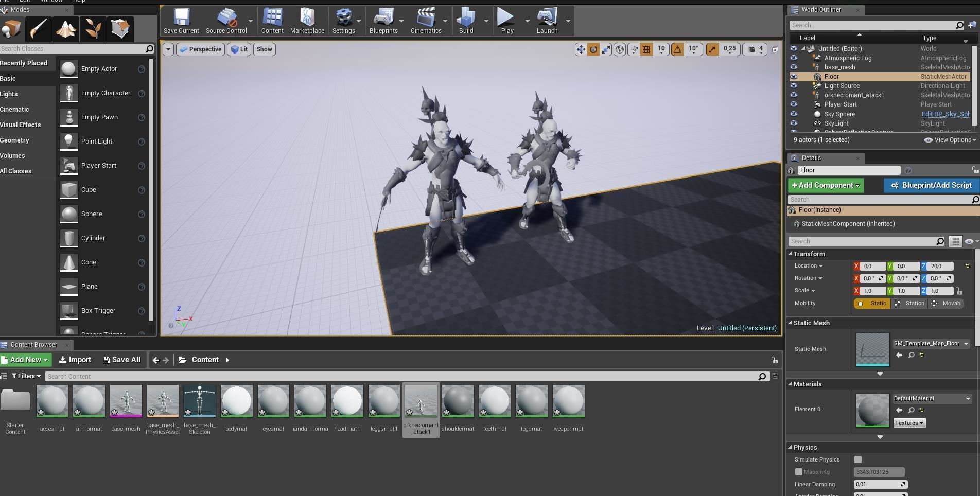Open the viewport options dropdown arrow
The image size is (980, 496).
168,49
